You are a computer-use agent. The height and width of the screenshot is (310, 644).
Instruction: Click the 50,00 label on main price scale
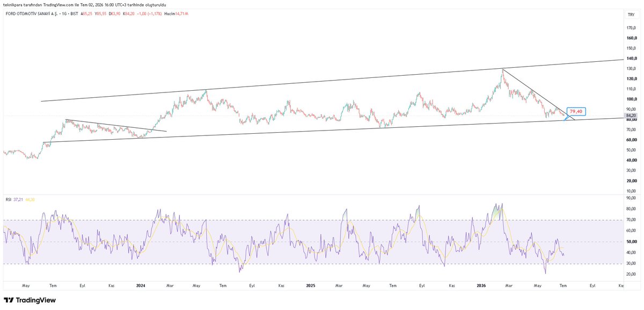[631, 150]
